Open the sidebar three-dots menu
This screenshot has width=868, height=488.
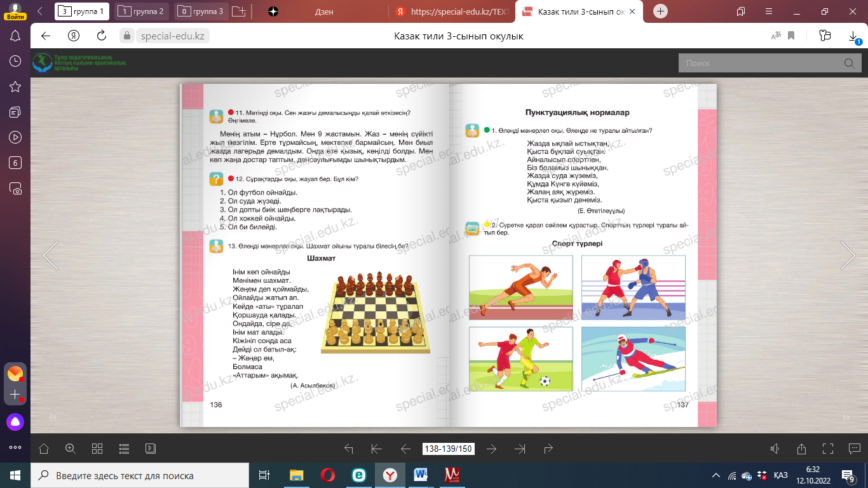[15, 447]
